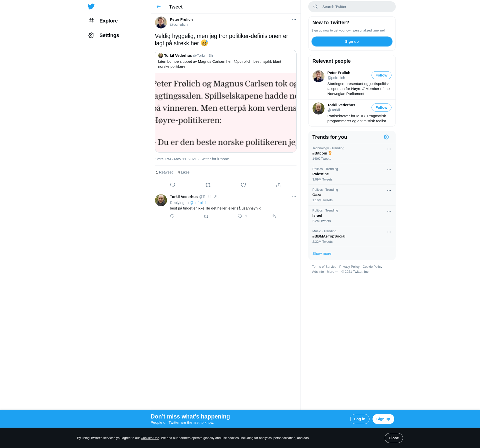Open Terms of Service footer link
The image size is (480, 448).
click(324, 267)
